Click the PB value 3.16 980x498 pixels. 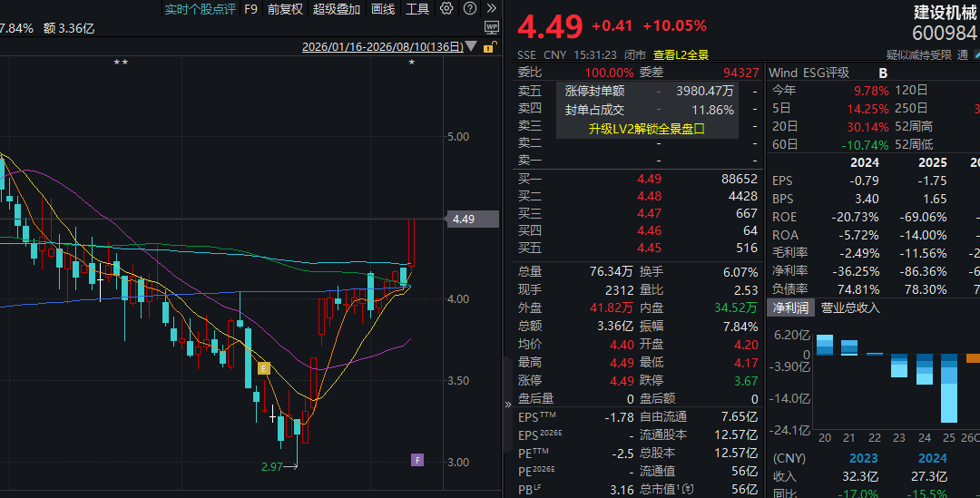[622, 490]
